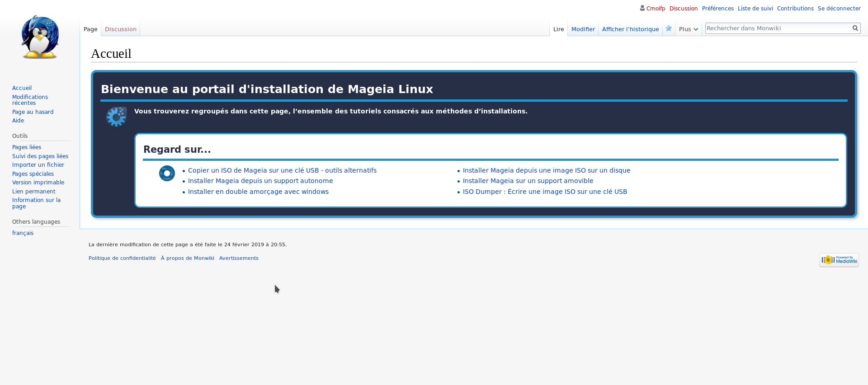Click the Bienvenue au portail heading
The width and height of the screenshot is (868, 385).
coord(267,89)
